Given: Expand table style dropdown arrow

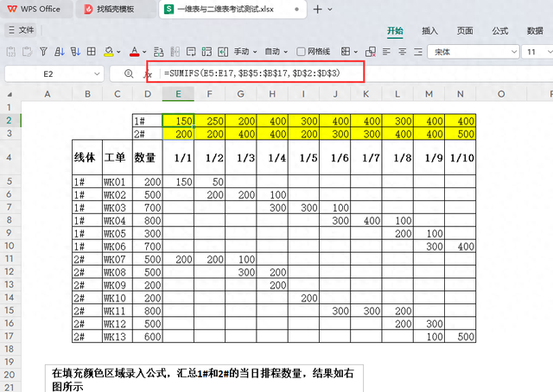Looking at the screenshot, I should tap(356, 52).
